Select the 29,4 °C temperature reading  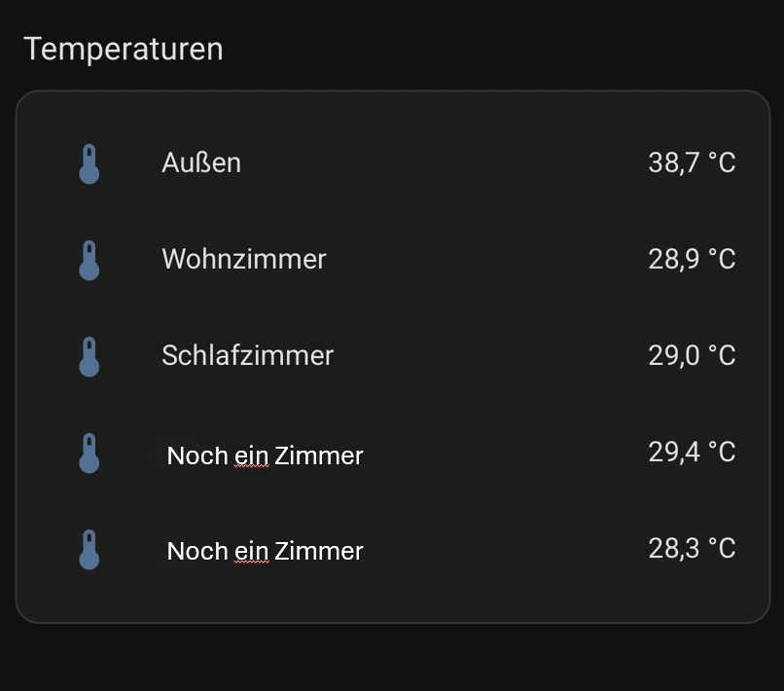692,452
